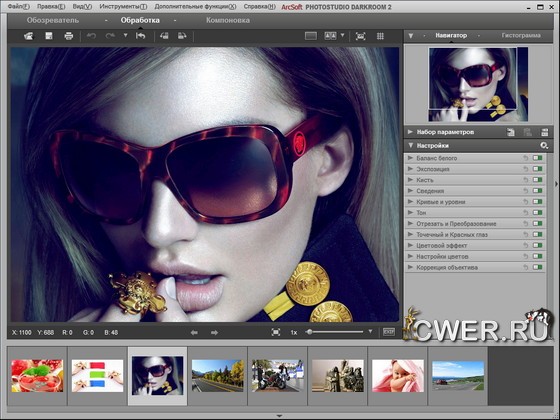Open the Инструменты menu

pyautogui.click(x=123, y=7)
